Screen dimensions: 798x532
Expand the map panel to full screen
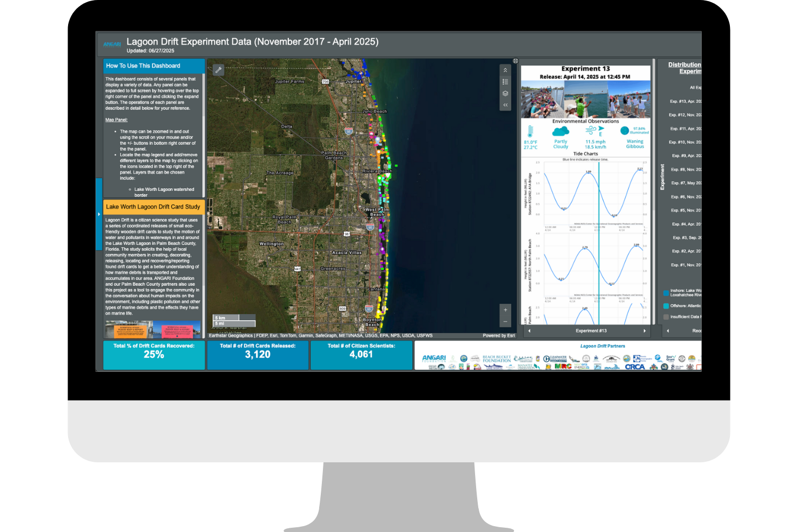[x=516, y=61]
